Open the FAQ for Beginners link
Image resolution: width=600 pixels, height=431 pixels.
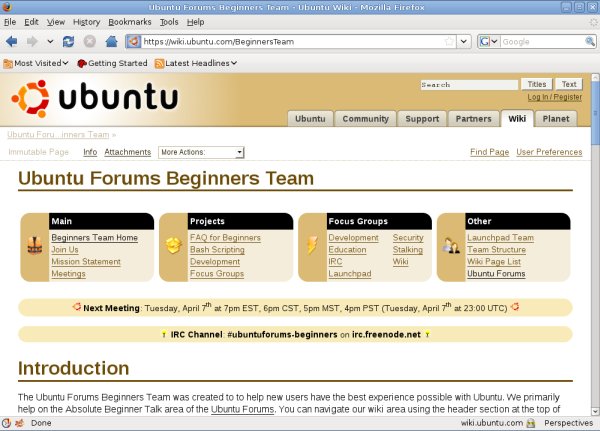225,238
